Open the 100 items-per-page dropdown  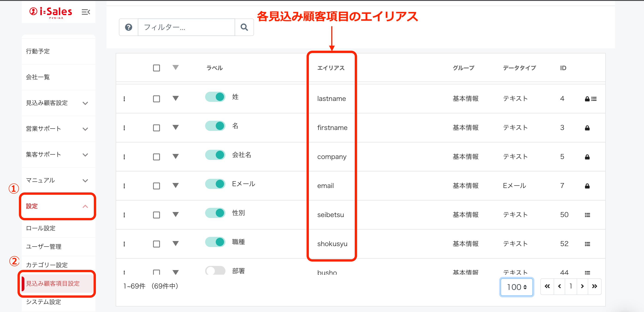pos(517,287)
